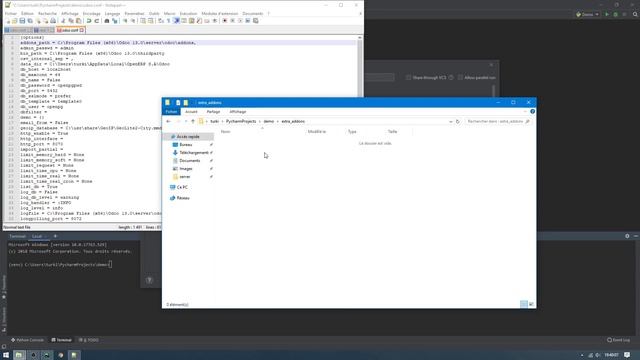This screenshot has width=640, height=360.
Task: Open the Affichage ribbon tab in Explorer
Action: coord(238,111)
